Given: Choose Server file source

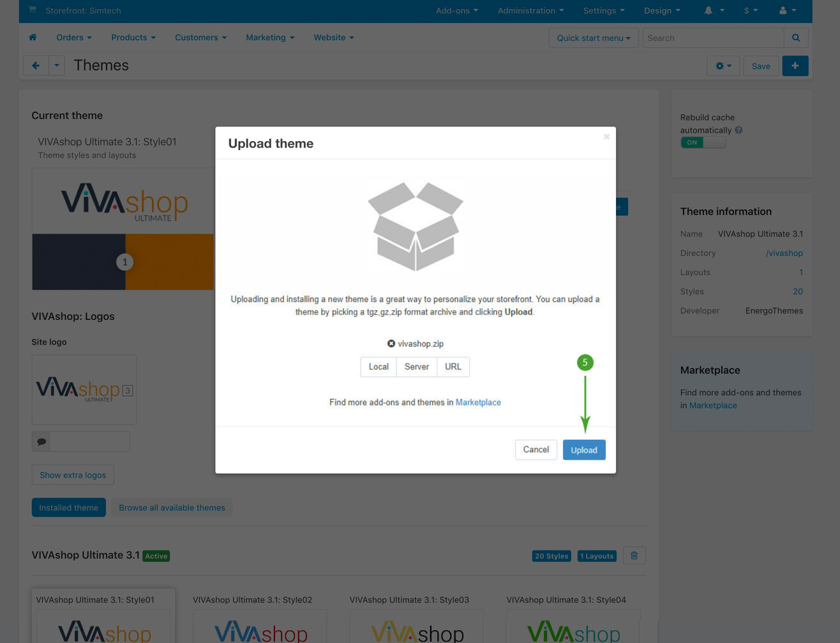Looking at the screenshot, I should click(x=417, y=367).
